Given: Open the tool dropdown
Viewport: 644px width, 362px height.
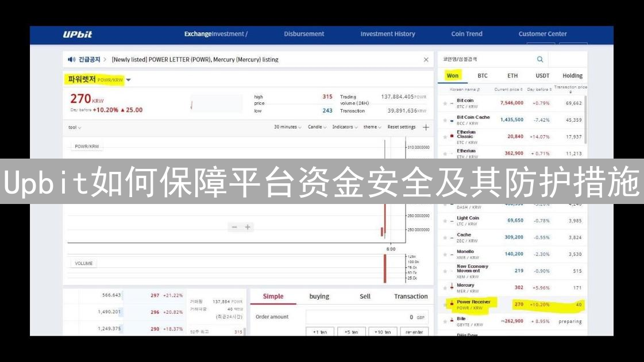Looking at the screenshot, I should tap(74, 128).
